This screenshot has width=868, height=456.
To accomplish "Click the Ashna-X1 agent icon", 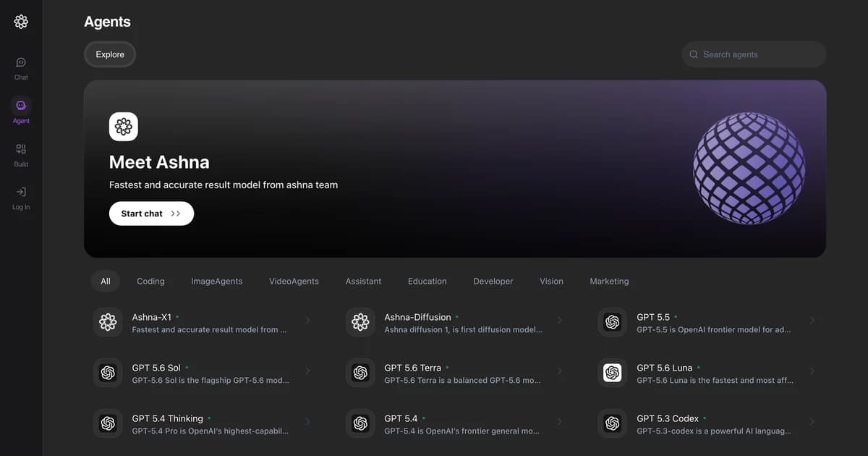I will tap(109, 322).
